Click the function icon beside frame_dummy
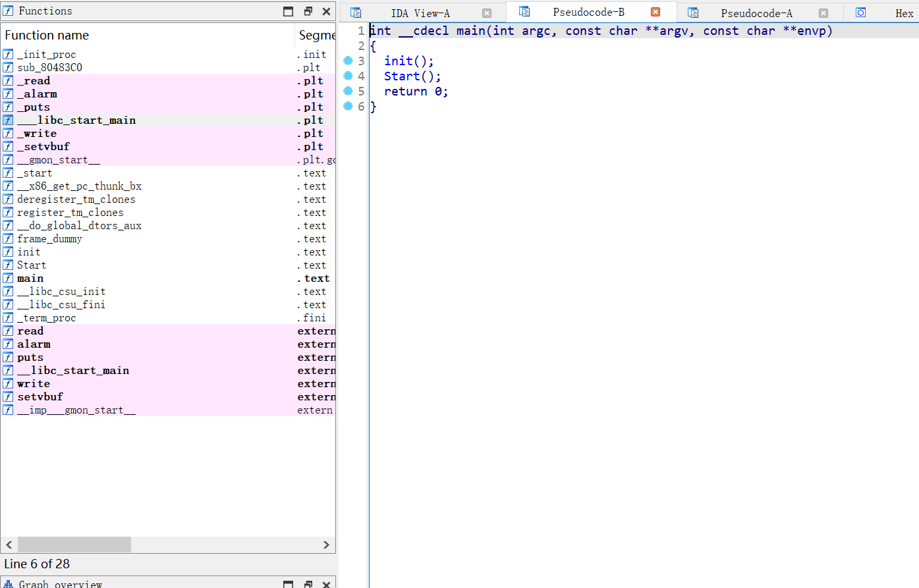Image resolution: width=919 pixels, height=588 pixels. 8,239
